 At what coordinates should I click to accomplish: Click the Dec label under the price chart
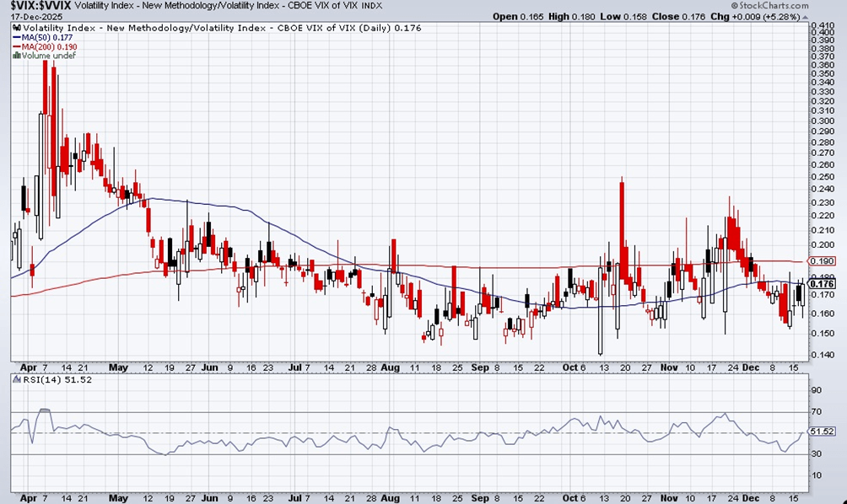click(750, 367)
